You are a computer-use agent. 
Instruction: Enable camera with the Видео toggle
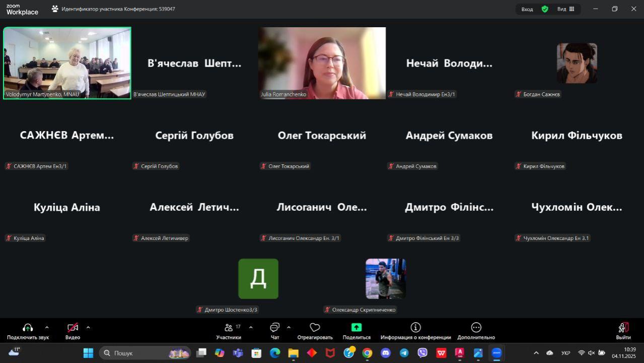(x=73, y=327)
